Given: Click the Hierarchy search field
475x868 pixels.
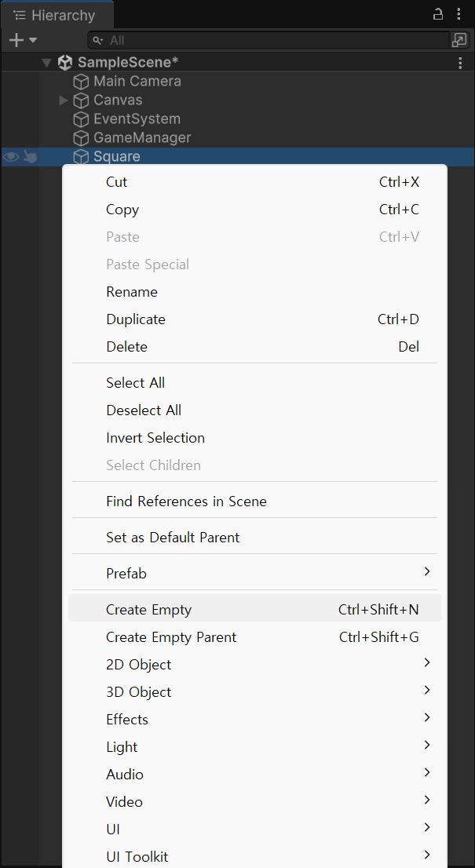Looking at the screenshot, I should point(269,40).
